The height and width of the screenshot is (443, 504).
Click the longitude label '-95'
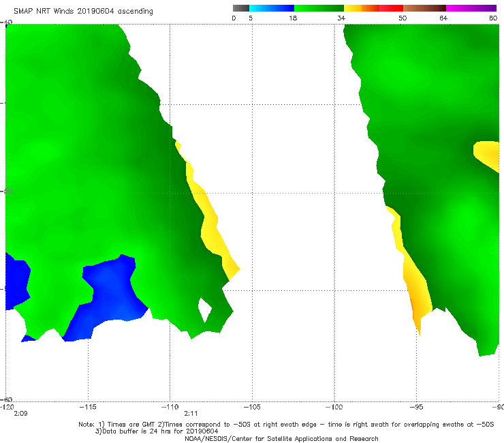[417, 407]
